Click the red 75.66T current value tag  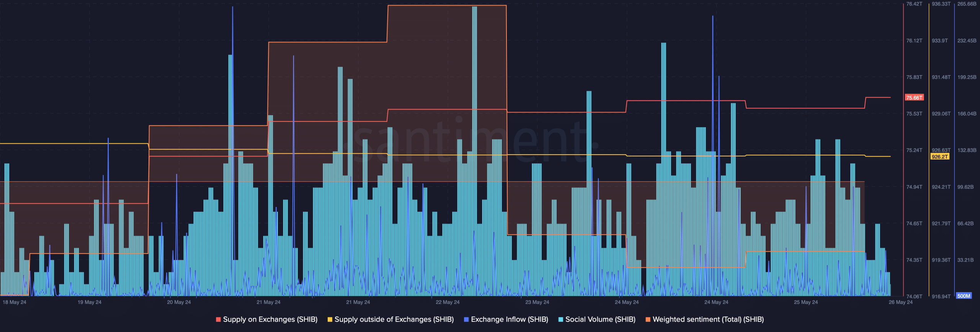[x=914, y=98]
